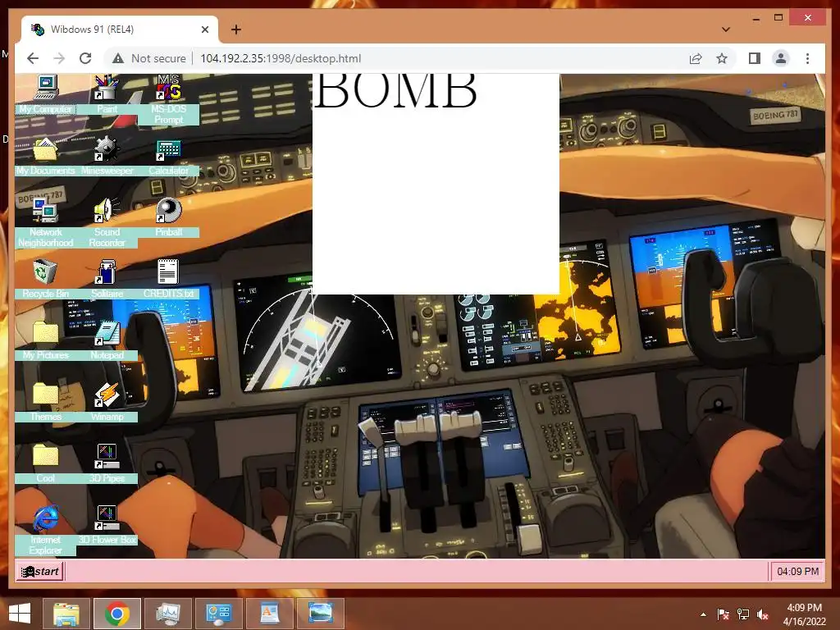Screen dimensions: 840x630
Task: Open the Chrome profile avatar menu
Action: tap(781, 58)
